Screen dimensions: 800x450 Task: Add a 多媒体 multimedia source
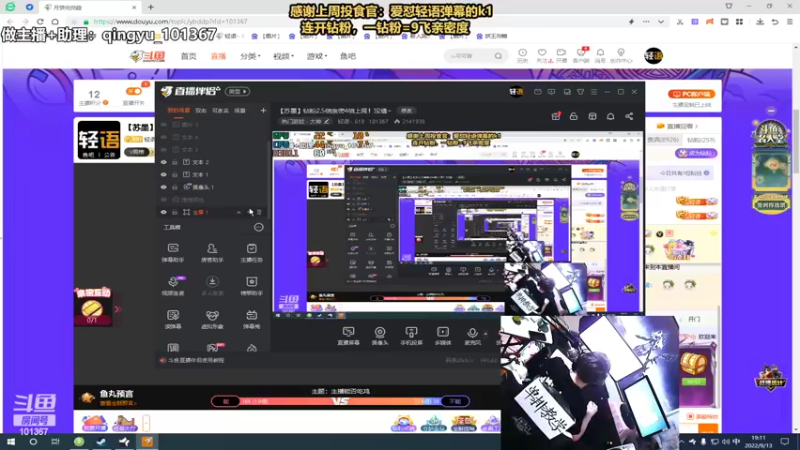coord(443,336)
